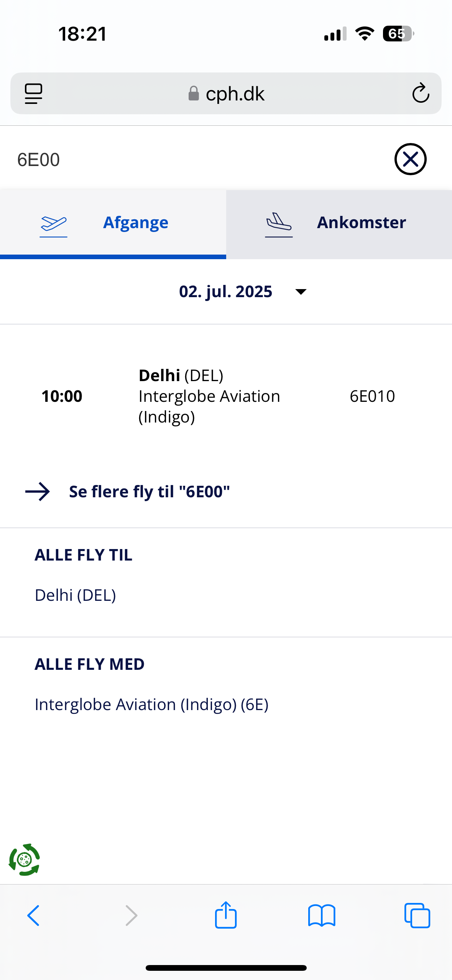Expand date picker using the arrow
This screenshot has height=980, width=452.
(301, 292)
